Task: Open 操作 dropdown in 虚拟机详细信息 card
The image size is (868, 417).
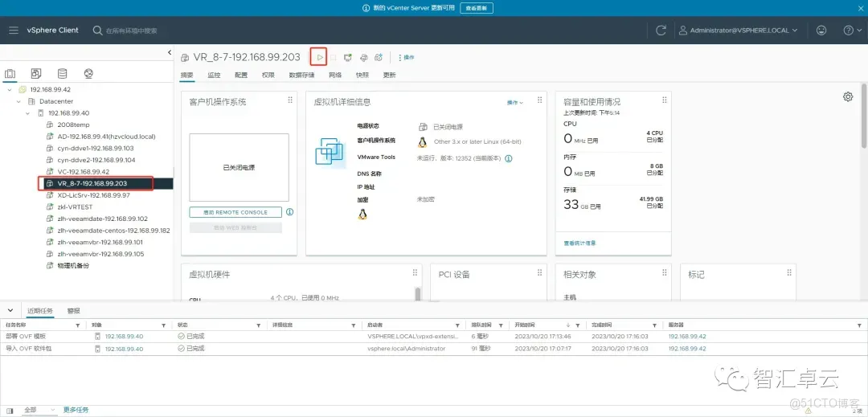Action: pos(515,103)
